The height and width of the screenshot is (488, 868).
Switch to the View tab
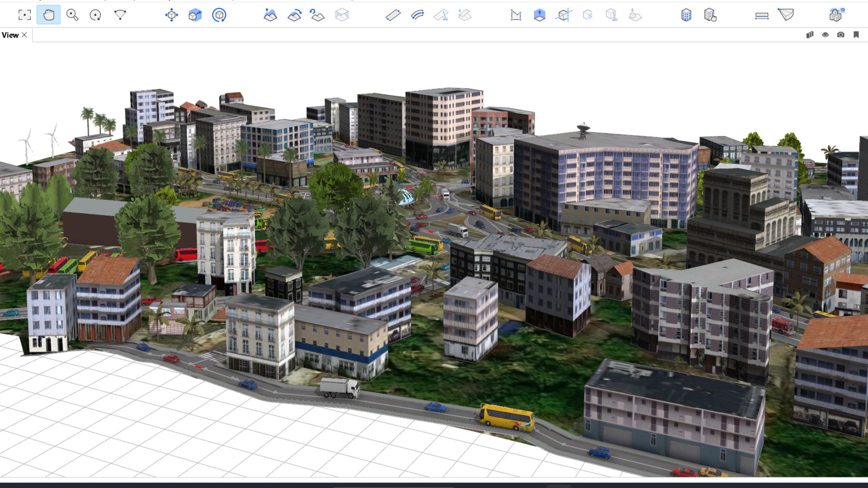point(10,35)
